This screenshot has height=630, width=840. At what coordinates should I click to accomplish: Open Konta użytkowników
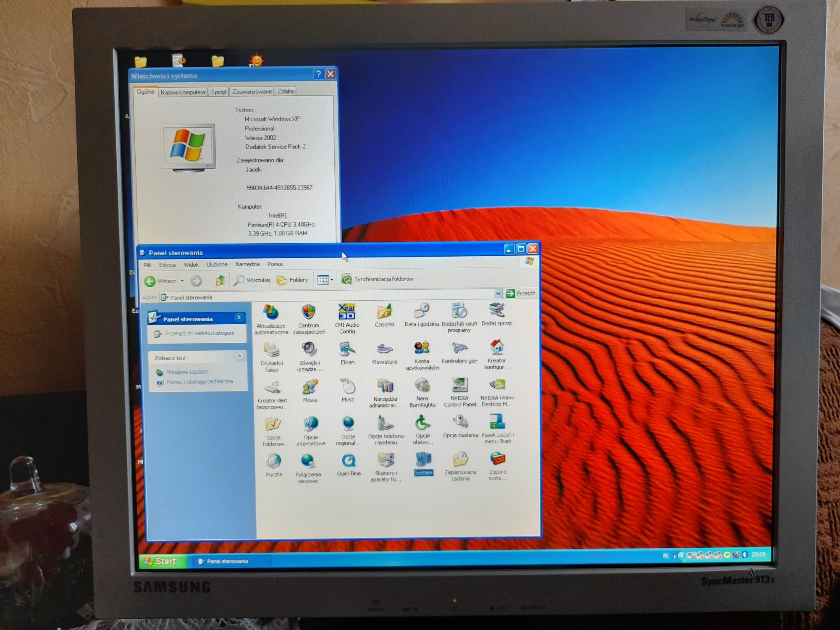pos(422,356)
